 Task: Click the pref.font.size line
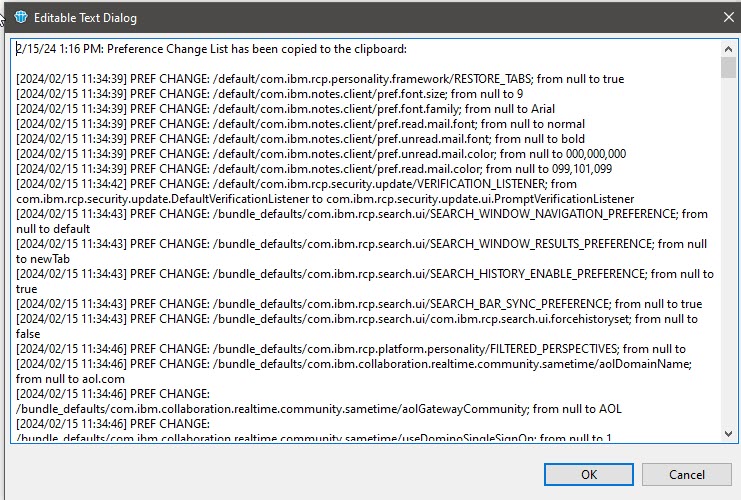tap(269, 94)
